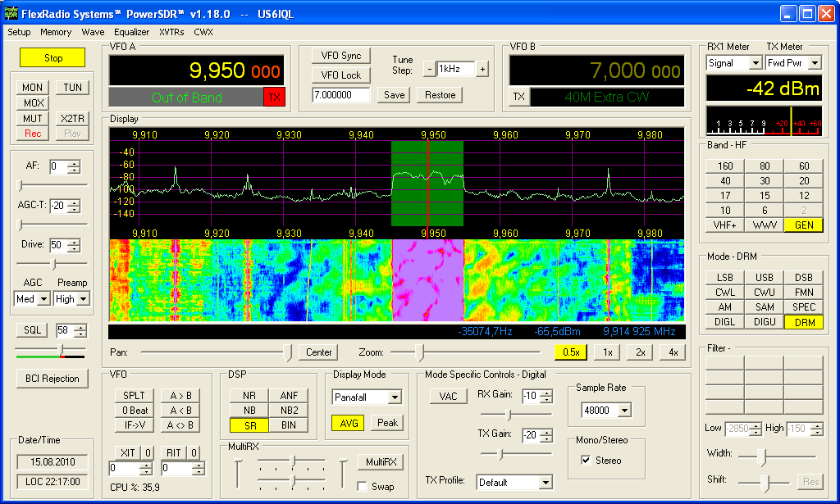Click the saved frequency 7.000000 field

[342, 95]
